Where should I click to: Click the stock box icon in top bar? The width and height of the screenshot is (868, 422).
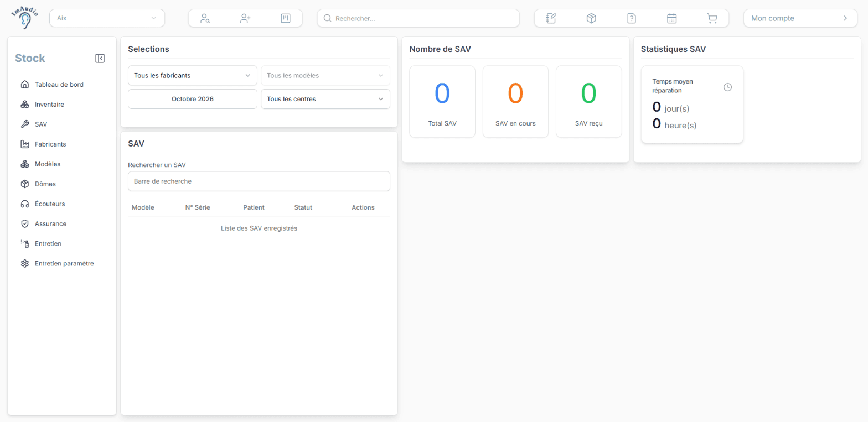click(x=591, y=18)
